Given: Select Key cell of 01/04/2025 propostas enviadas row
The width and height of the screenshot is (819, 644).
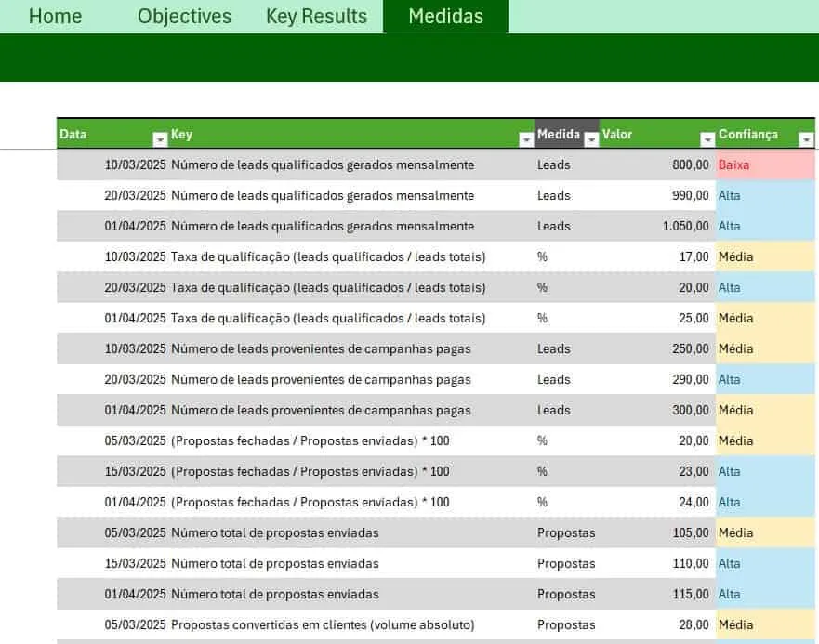Looking at the screenshot, I should point(351,594).
